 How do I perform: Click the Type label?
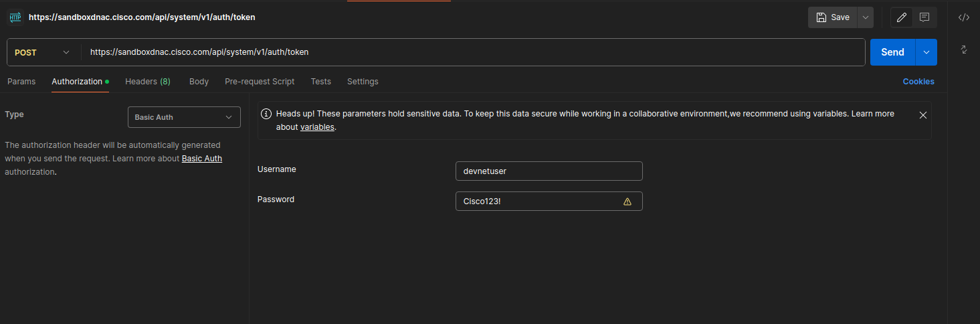coord(14,114)
